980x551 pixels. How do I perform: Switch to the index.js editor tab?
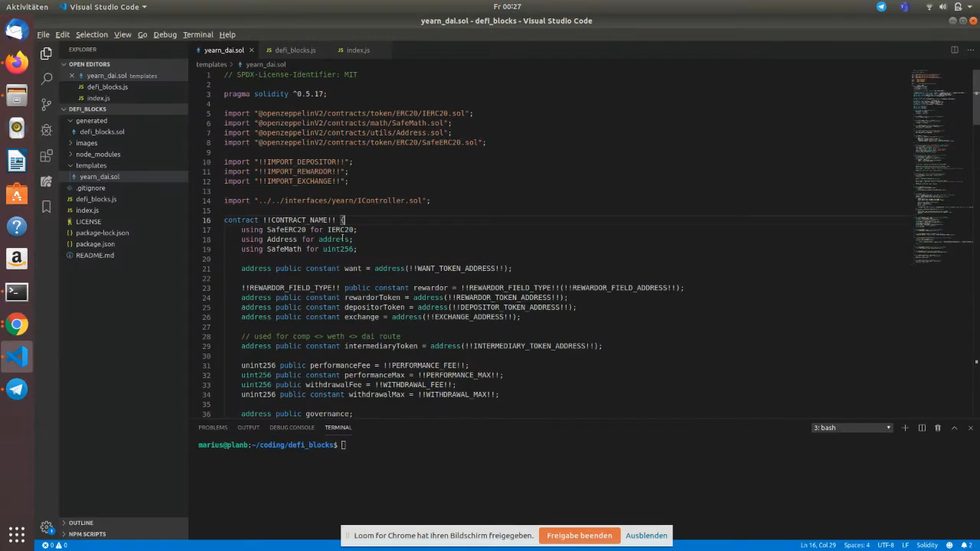tap(358, 50)
